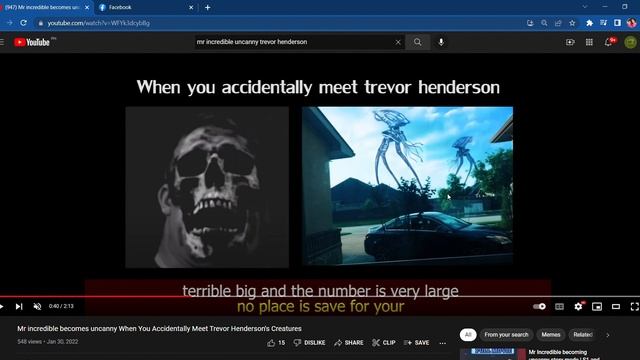Click the share page icon in address bar
Viewport: 640px width, 360px height.
point(558,23)
